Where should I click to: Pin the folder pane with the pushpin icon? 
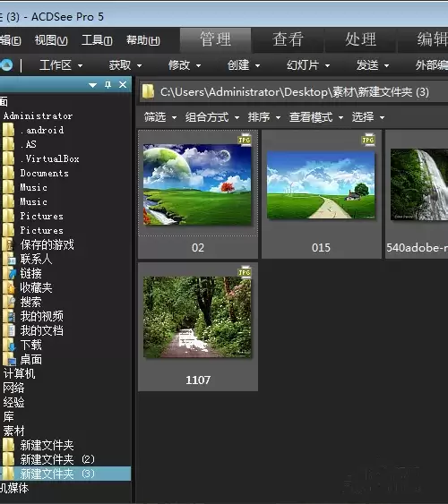[108, 84]
